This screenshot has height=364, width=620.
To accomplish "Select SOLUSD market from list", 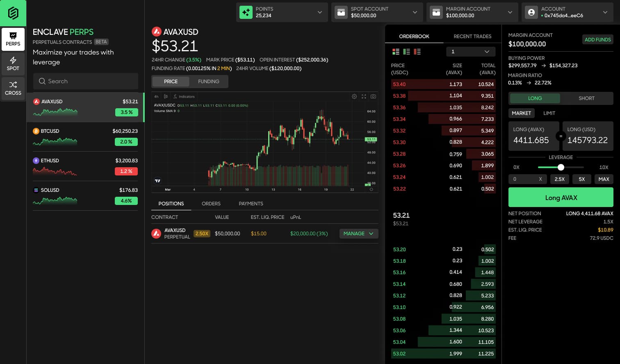I will pos(85,196).
